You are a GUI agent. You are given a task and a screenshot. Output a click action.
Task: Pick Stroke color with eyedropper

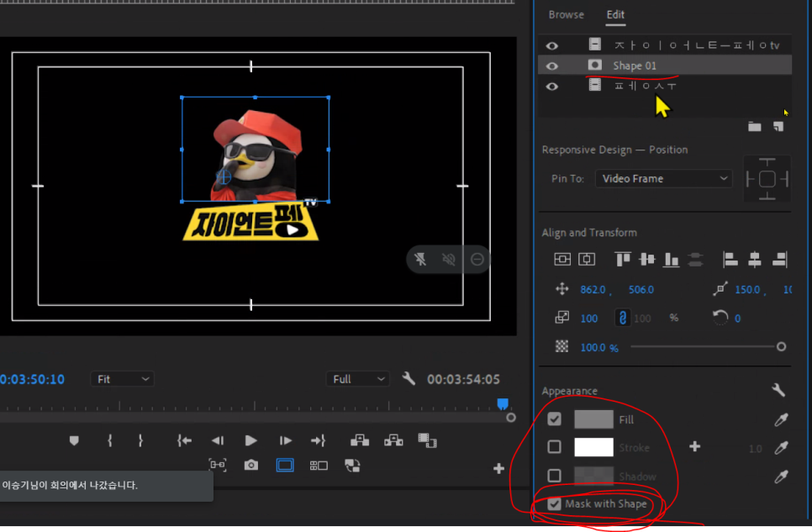pyautogui.click(x=781, y=447)
